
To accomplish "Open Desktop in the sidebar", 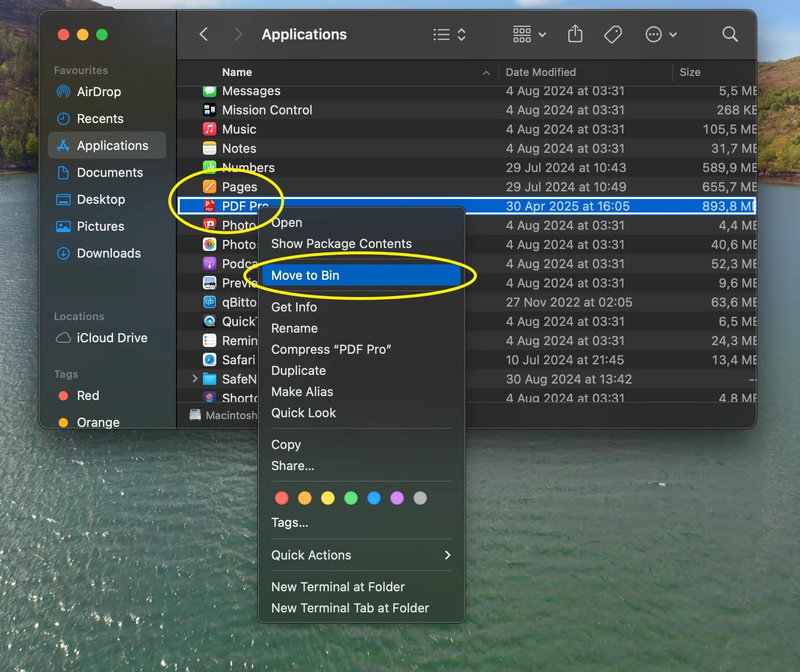I will pos(107,199).
